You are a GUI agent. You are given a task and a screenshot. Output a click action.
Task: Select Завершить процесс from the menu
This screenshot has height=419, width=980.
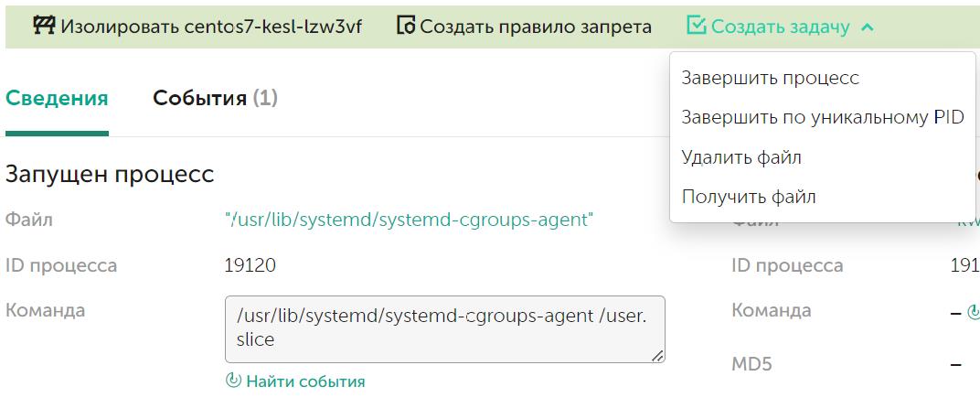770,78
